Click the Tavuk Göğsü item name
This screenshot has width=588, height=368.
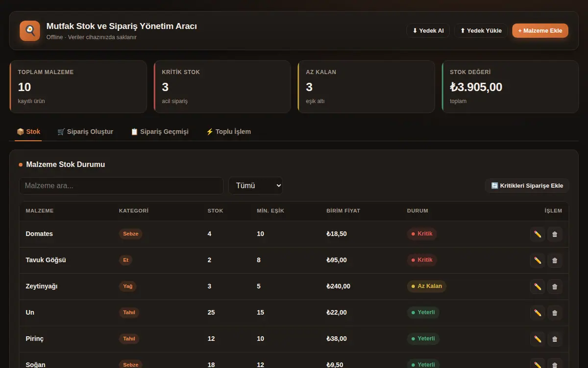[x=46, y=260]
